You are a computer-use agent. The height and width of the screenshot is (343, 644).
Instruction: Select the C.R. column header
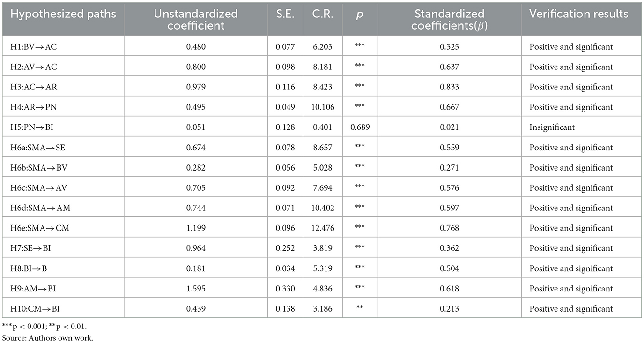[x=322, y=14]
